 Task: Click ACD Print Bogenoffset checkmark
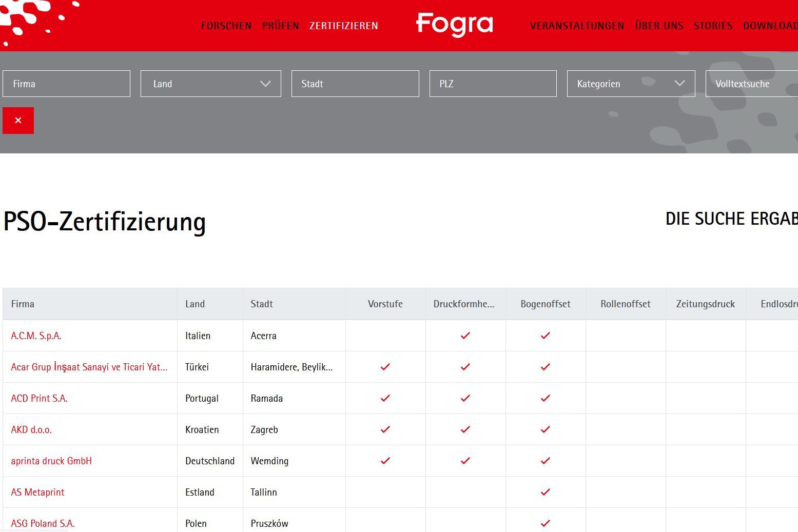coord(546,398)
